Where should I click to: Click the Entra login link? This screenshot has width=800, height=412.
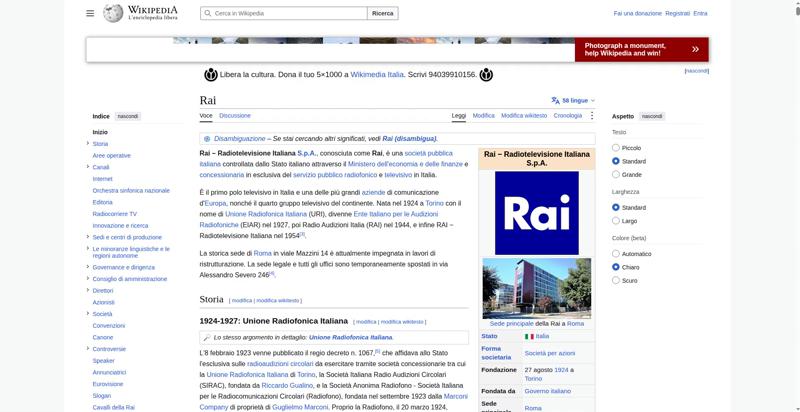(x=700, y=13)
